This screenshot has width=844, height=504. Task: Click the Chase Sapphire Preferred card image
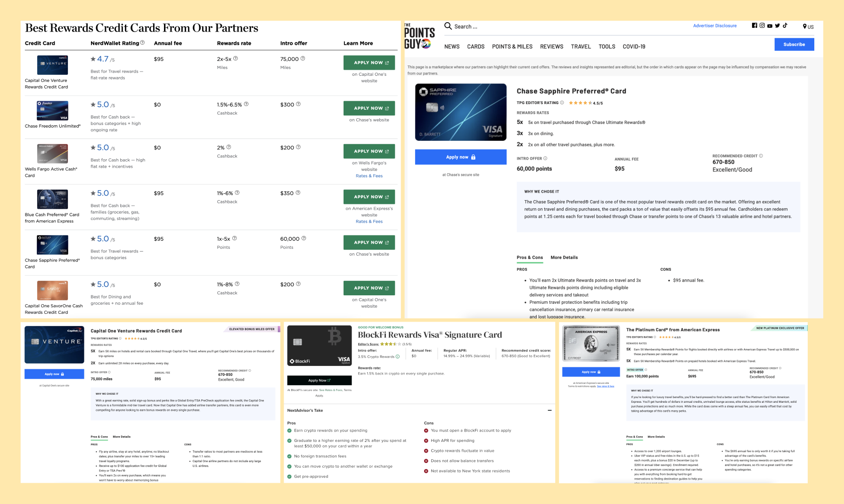[460, 112]
